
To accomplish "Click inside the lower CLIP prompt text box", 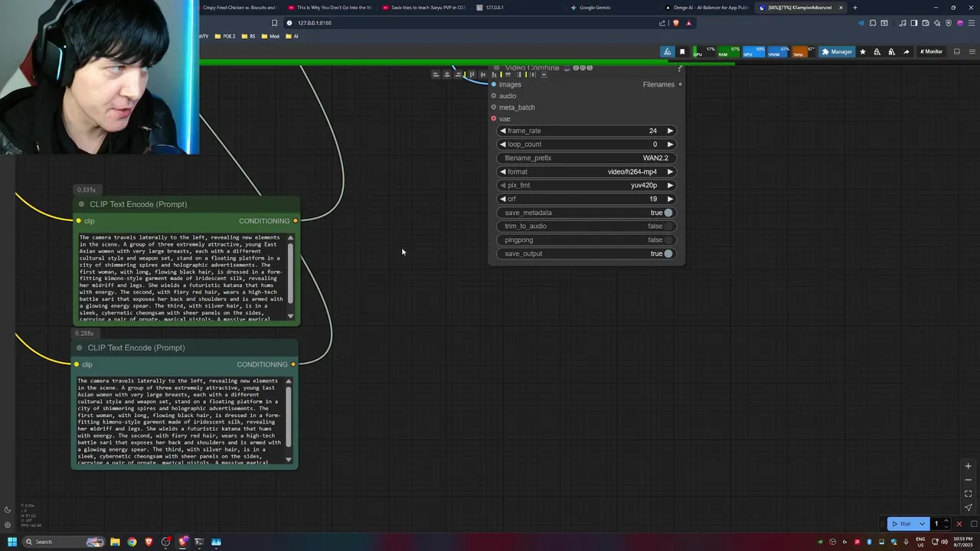I will pos(181,420).
